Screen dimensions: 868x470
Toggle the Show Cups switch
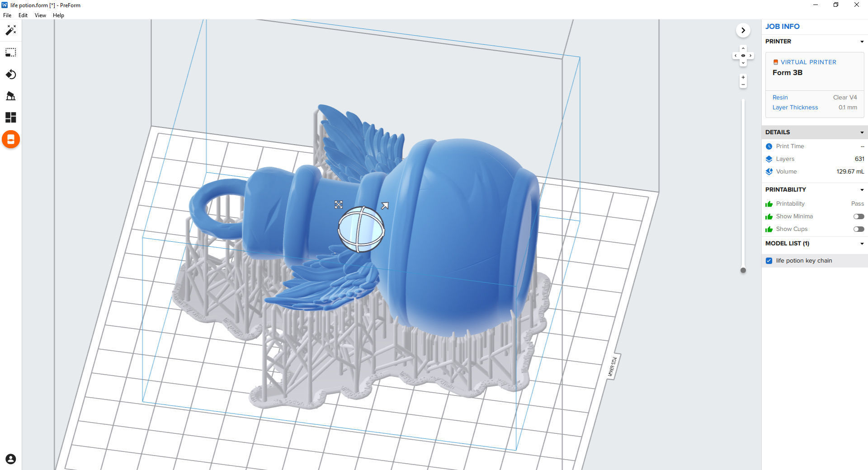pos(859,229)
